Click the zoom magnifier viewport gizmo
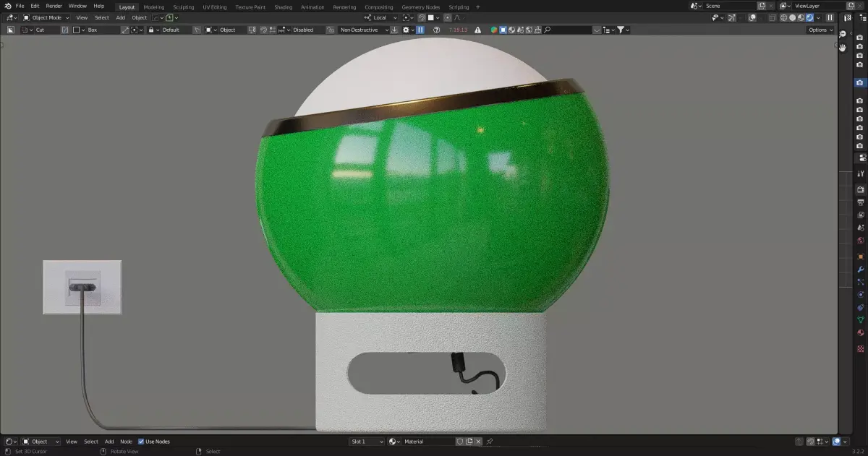868x456 pixels. click(843, 34)
